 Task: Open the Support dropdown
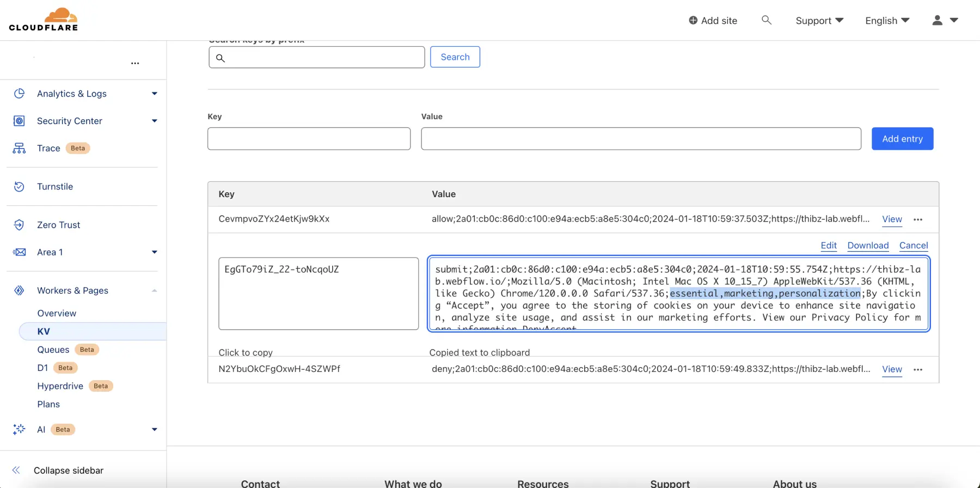(x=819, y=21)
